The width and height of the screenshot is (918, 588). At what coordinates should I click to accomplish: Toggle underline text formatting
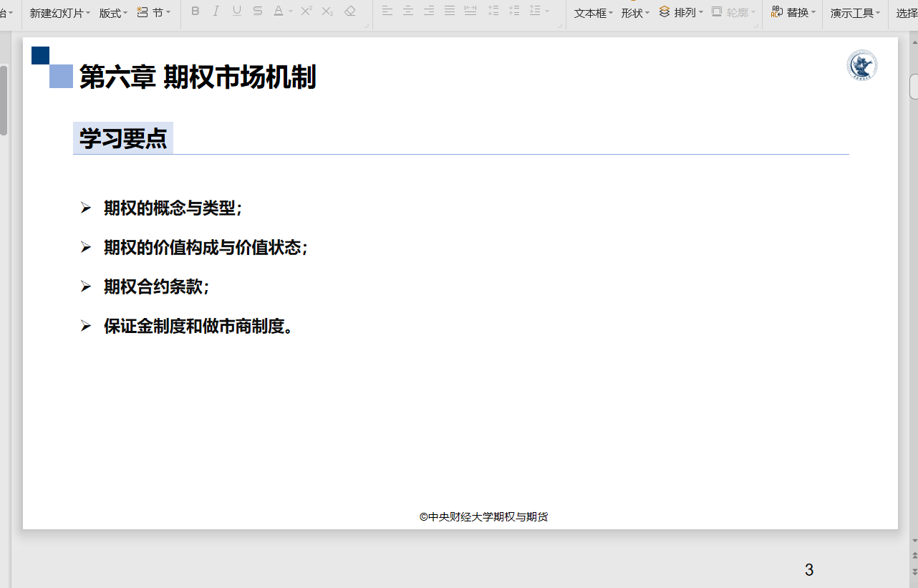coord(237,11)
